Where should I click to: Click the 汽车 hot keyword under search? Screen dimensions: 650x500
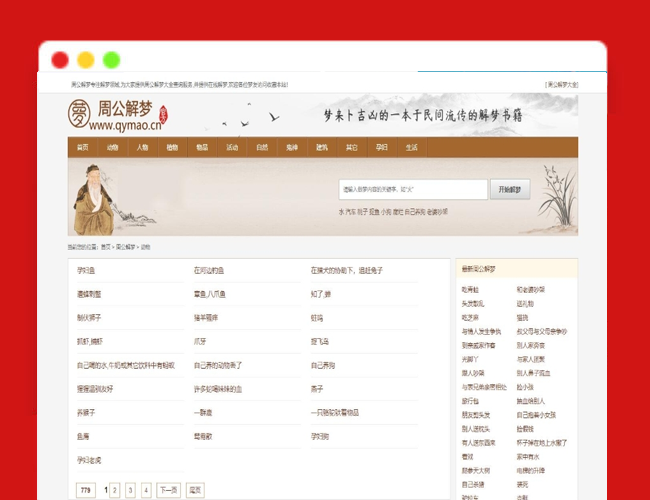tap(351, 212)
